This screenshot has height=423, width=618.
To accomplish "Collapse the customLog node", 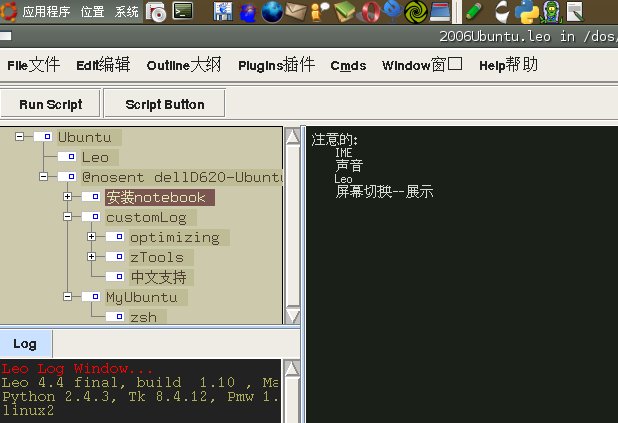I will point(67,217).
